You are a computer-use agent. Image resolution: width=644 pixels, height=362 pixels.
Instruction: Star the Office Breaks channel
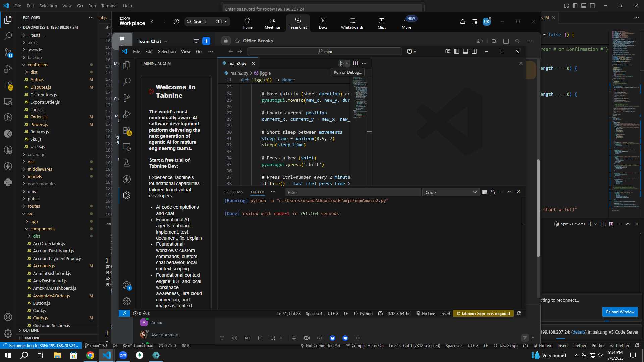click(237, 41)
